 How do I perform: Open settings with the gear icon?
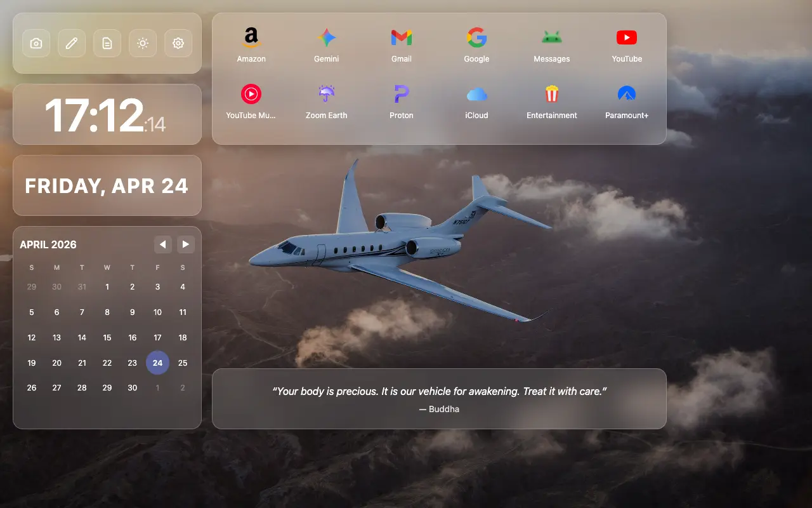pyautogui.click(x=178, y=43)
